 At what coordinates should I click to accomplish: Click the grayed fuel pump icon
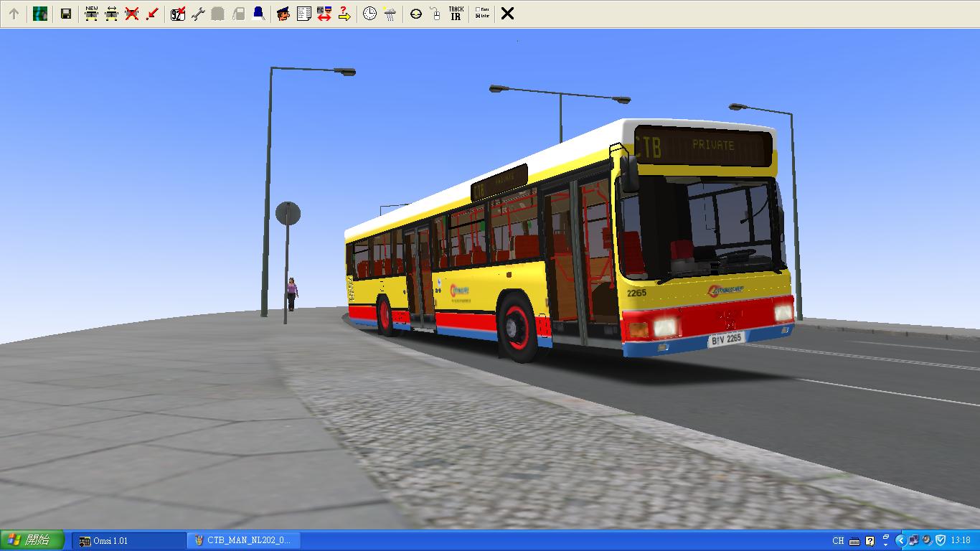pos(238,14)
